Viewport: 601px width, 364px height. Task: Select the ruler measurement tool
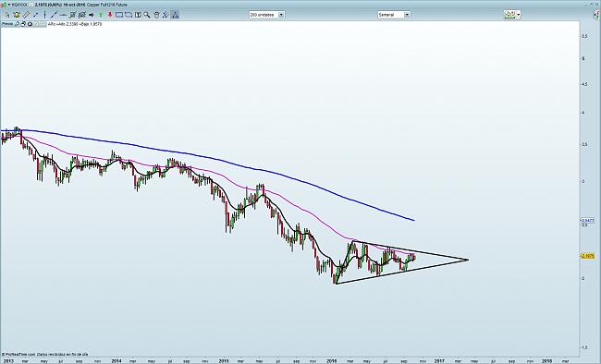tap(26, 15)
